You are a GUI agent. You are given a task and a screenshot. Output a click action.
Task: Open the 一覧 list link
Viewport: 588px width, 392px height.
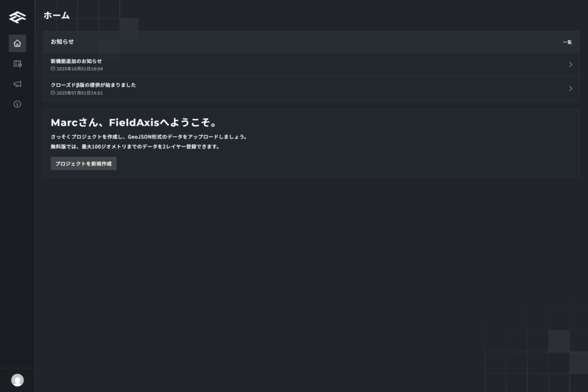click(x=567, y=42)
